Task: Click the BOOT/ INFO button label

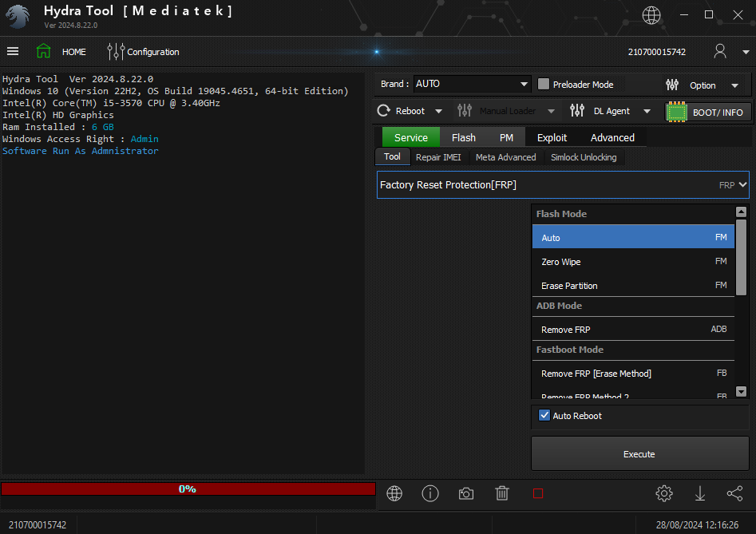Action: tap(718, 113)
